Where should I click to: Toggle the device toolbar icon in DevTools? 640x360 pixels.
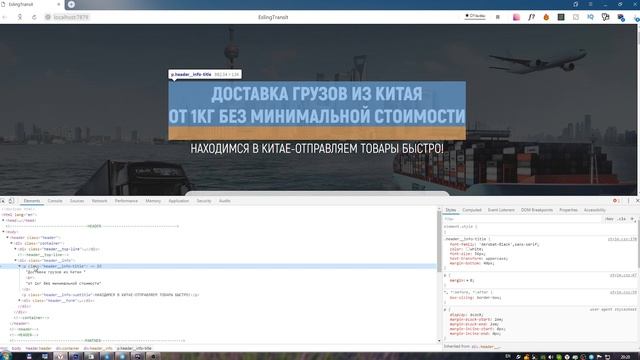click(x=11, y=201)
